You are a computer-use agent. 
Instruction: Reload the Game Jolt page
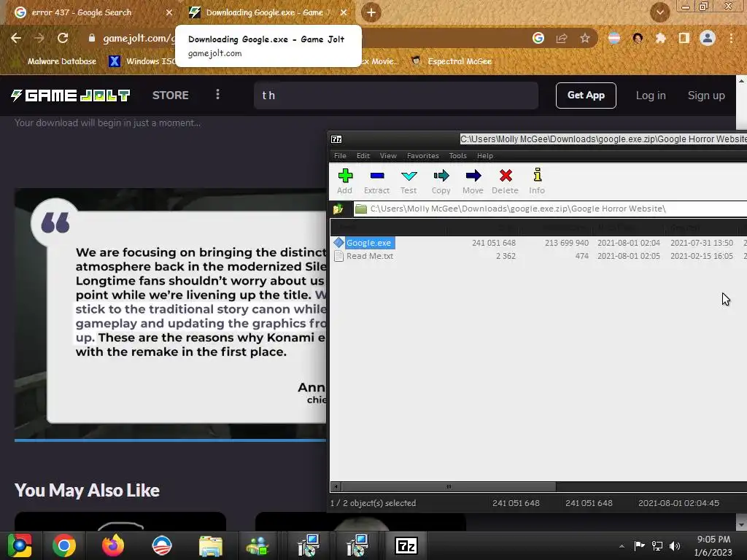point(63,38)
